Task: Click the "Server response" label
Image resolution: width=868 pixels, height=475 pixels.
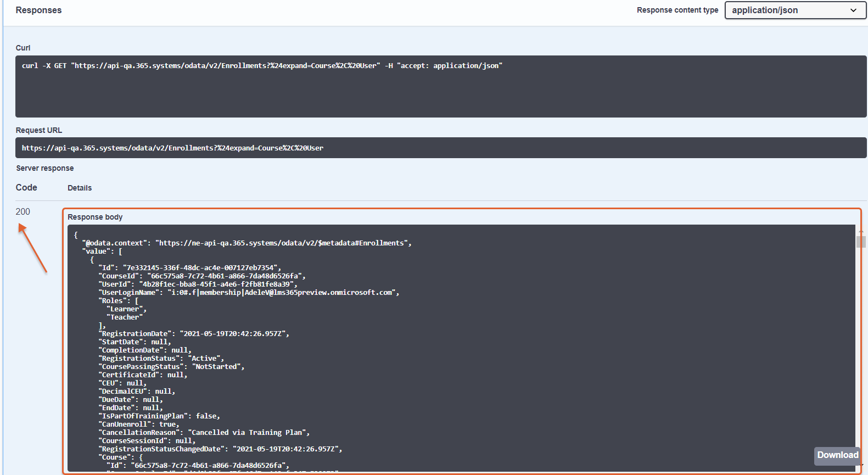Action: (x=45, y=169)
